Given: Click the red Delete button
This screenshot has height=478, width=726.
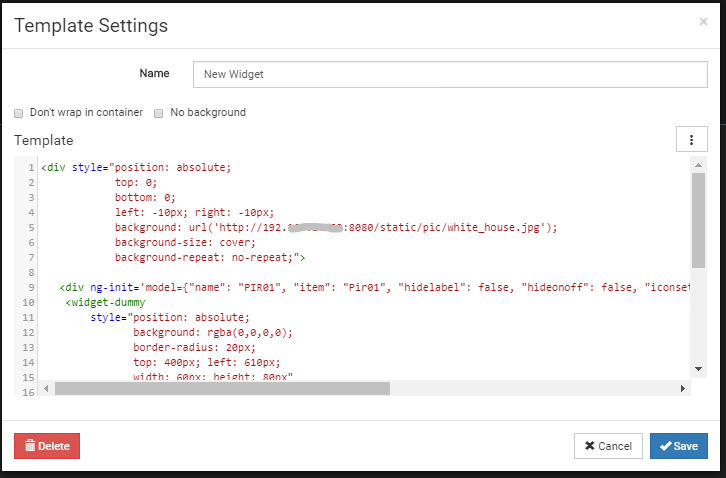Looking at the screenshot, I should (47, 446).
